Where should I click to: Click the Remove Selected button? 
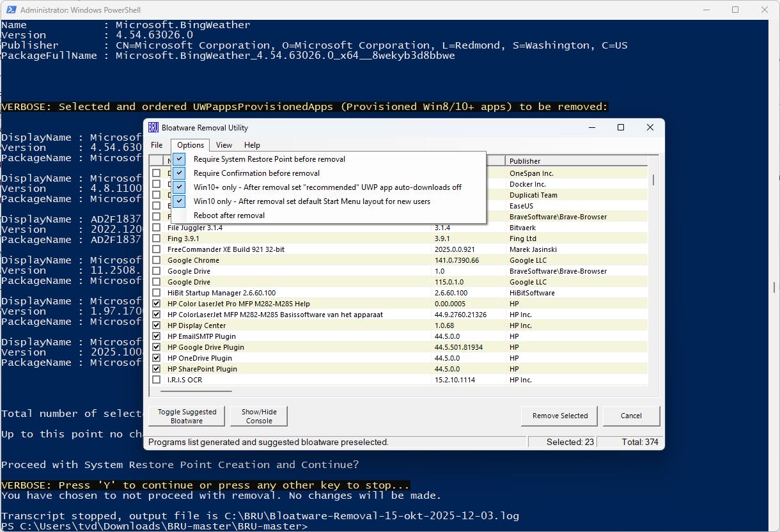[559, 416]
